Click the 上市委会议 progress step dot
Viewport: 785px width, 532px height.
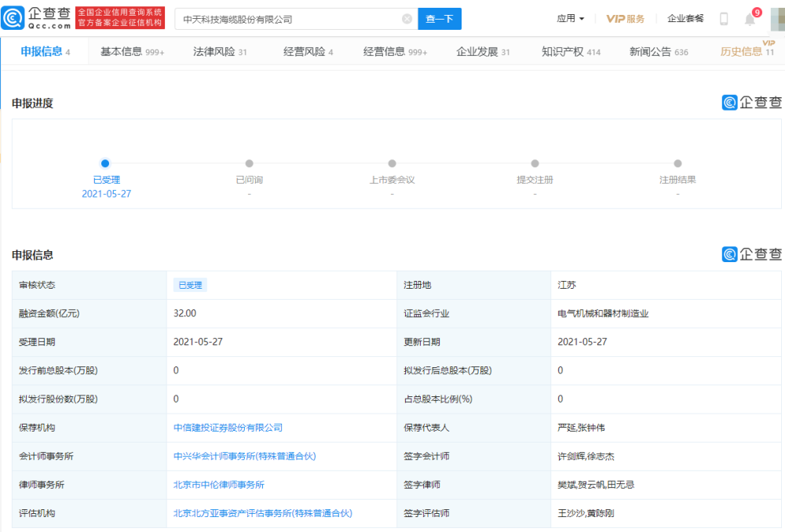tap(392, 163)
